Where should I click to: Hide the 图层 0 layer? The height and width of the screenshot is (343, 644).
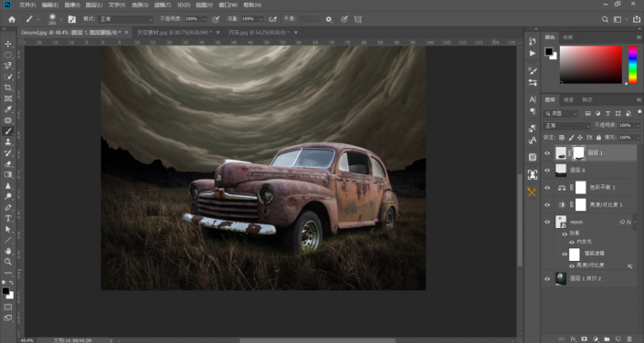(x=547, y=171)
